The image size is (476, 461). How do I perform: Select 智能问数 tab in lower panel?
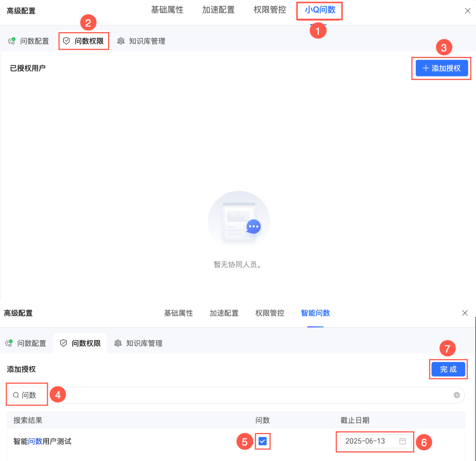(315, 313)
